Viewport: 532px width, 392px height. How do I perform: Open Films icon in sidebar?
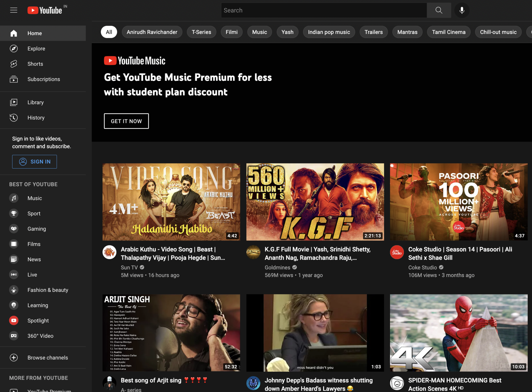click(14, 244)
